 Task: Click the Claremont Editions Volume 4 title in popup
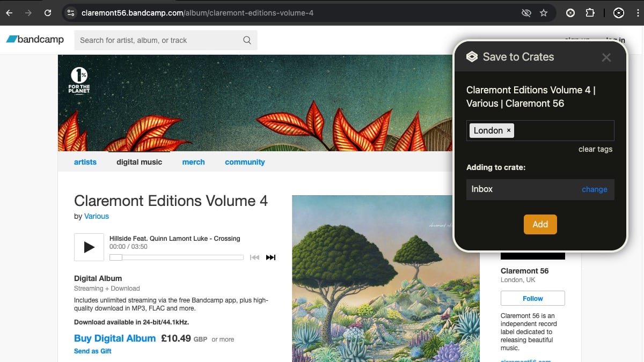[531, 97]
